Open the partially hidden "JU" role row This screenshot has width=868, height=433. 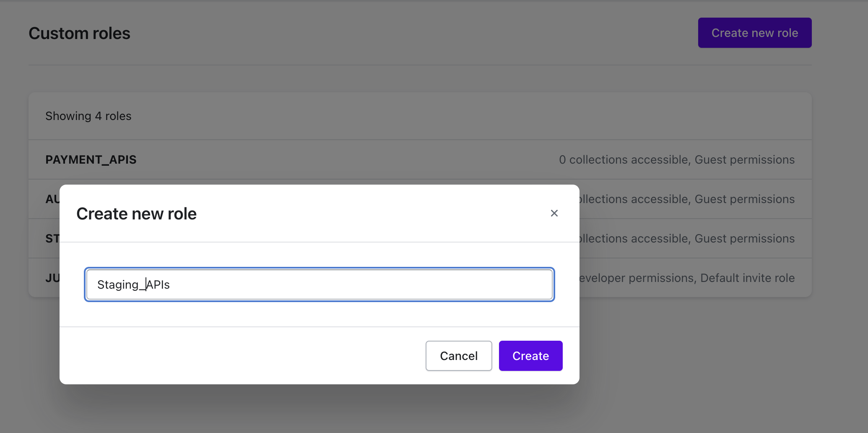click(52, 278)
